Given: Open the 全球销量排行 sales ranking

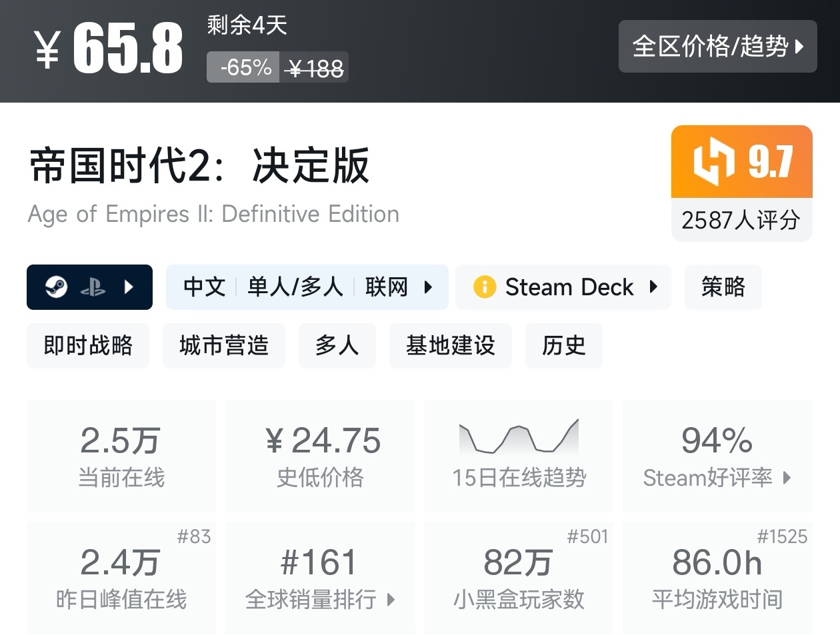Looking at the screenshot, I should pyautogui.click(x=320, y=599).
